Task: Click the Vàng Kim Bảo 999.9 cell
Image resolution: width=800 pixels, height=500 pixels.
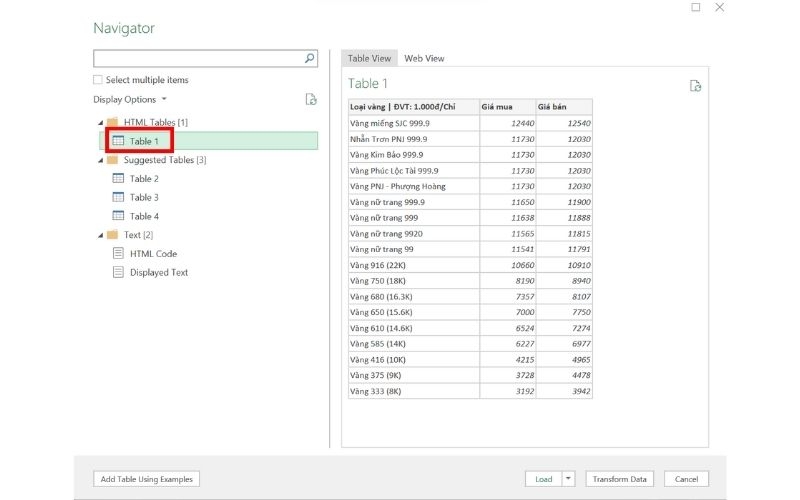Action: pos(414,155)
